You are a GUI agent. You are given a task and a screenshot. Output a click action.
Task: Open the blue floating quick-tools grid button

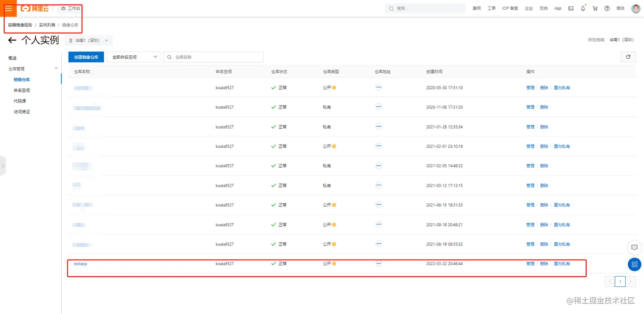coord(635,264)
